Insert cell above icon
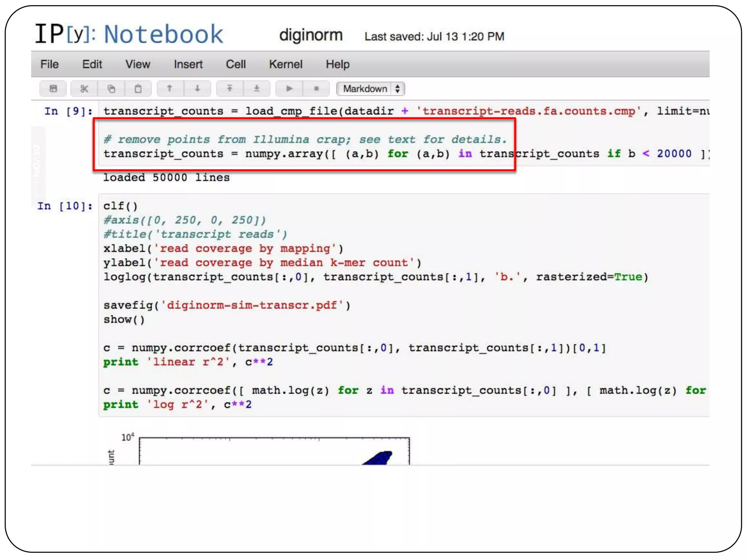 tap(229, 89)
